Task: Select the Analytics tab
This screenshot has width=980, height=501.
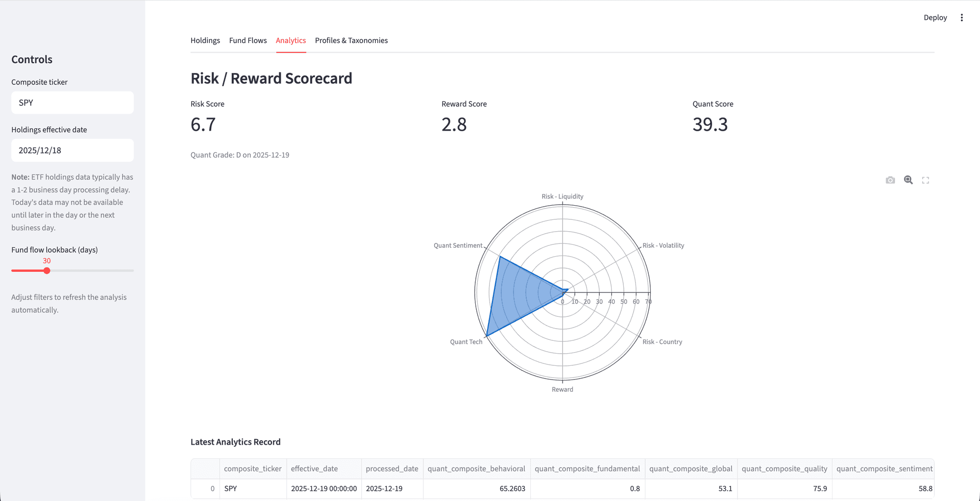Action: (291, 40)
